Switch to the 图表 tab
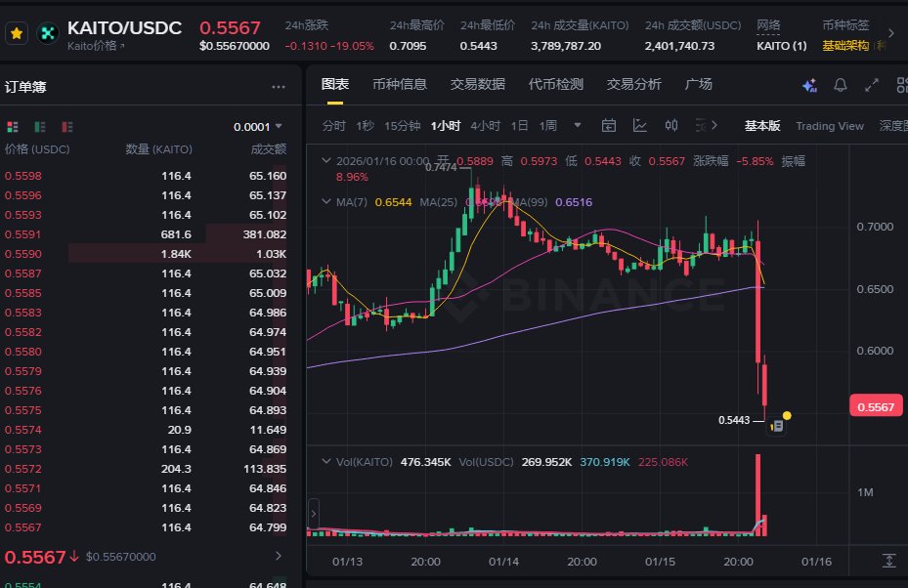The image size is (908, 588). 334,85
